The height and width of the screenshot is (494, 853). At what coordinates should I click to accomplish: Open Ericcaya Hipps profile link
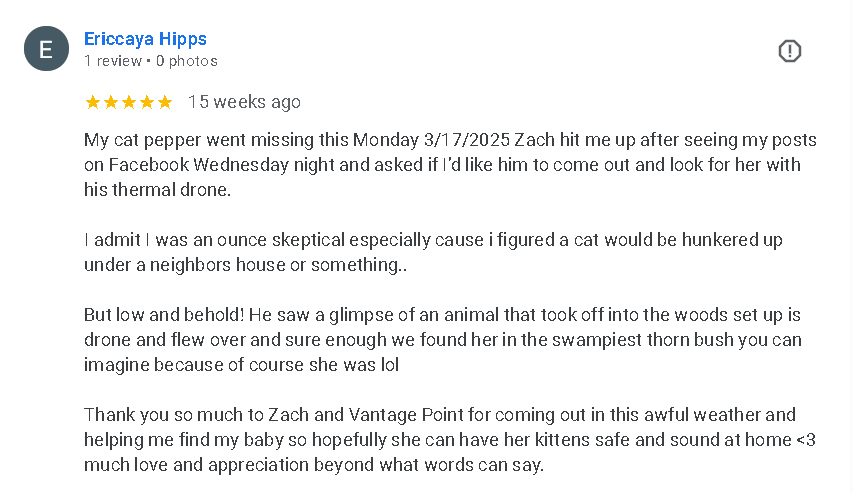[145, 39]
